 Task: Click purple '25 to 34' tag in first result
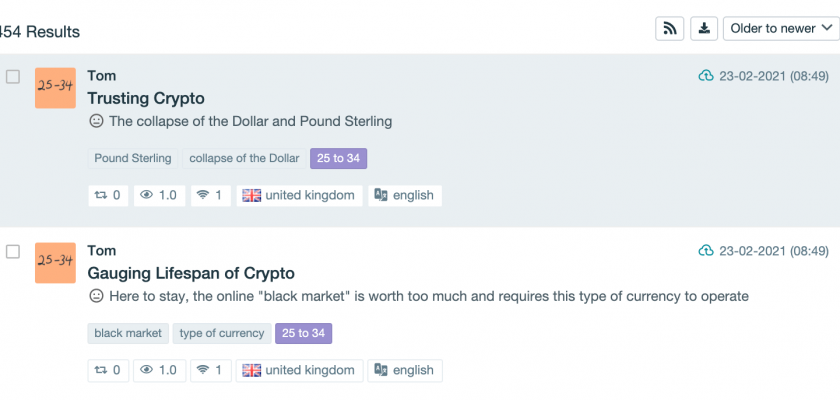pyautogui.click(x=339, y=158)
